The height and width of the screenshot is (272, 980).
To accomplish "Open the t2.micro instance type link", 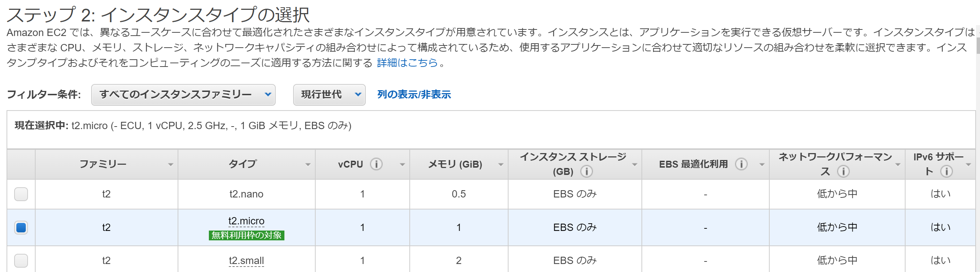I will click(246, 221).
